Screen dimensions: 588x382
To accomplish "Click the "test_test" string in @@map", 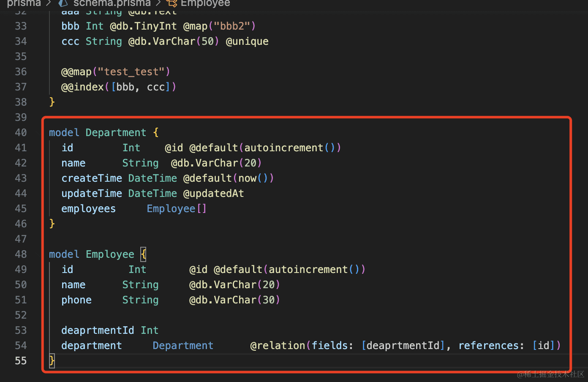I will pyautogui.click(x=131, y=72).
